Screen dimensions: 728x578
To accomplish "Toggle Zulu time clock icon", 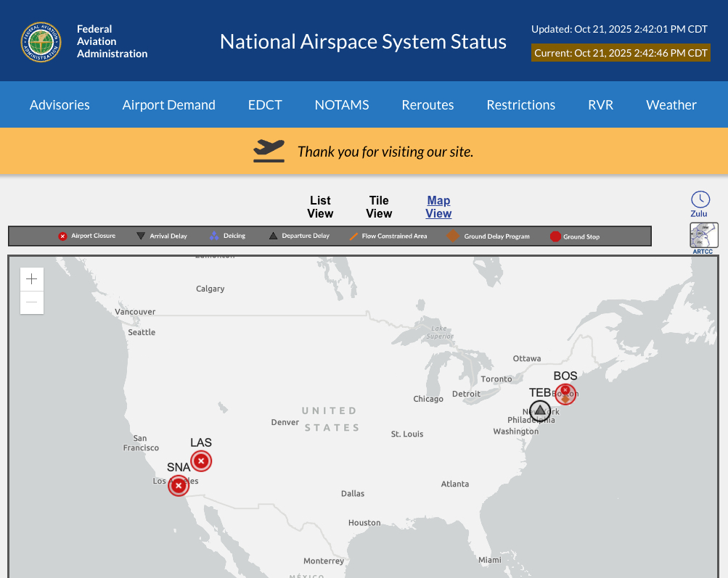I will click(x=700, y=200).
